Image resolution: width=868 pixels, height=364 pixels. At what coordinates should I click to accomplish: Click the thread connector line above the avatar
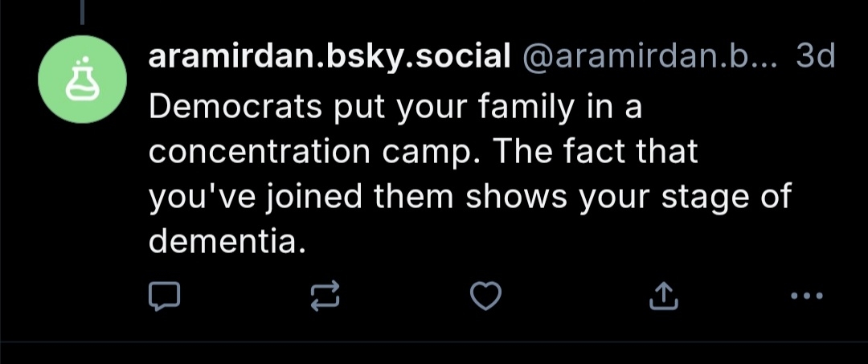point(81,12)
